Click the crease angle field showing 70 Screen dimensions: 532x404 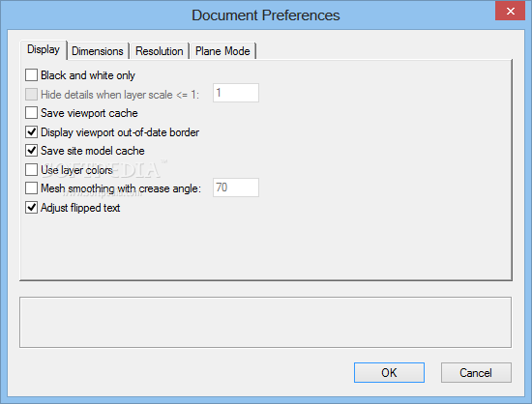[236, 188]
